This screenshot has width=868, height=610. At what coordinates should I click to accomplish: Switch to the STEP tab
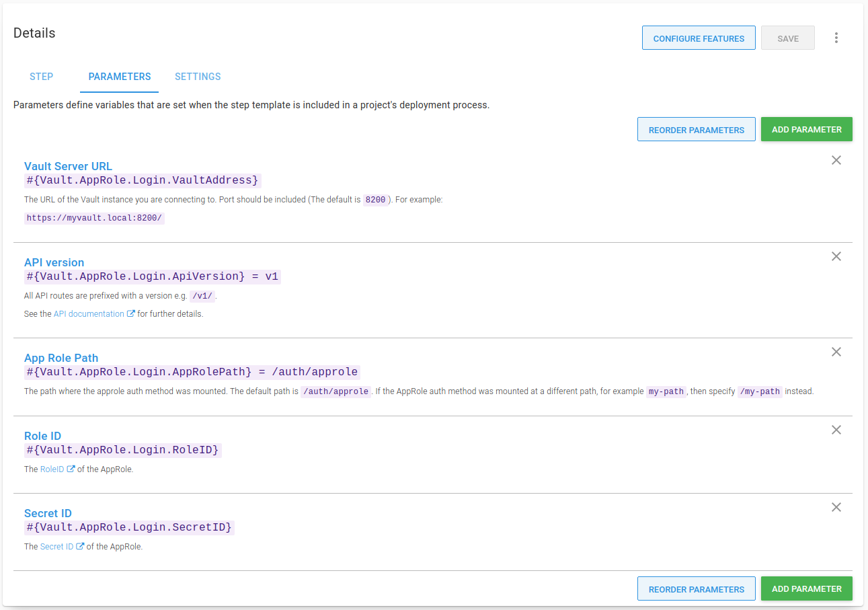[x=41, y=77]
